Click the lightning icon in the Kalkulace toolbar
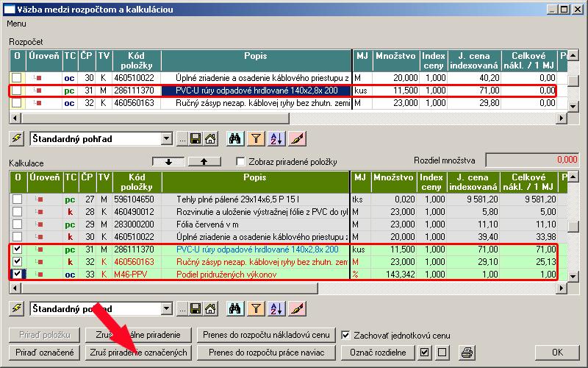This screenshot has width=588, height=368. 16,308
